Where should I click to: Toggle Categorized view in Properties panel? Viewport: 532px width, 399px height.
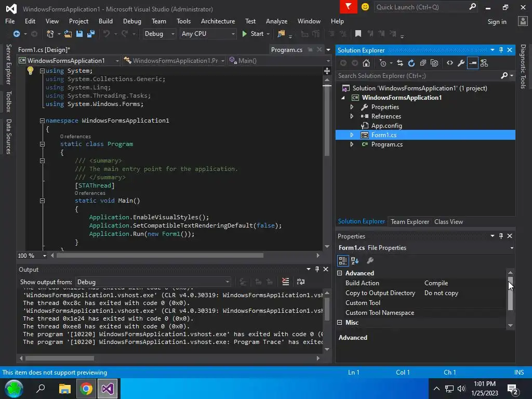tap(343, 261)
